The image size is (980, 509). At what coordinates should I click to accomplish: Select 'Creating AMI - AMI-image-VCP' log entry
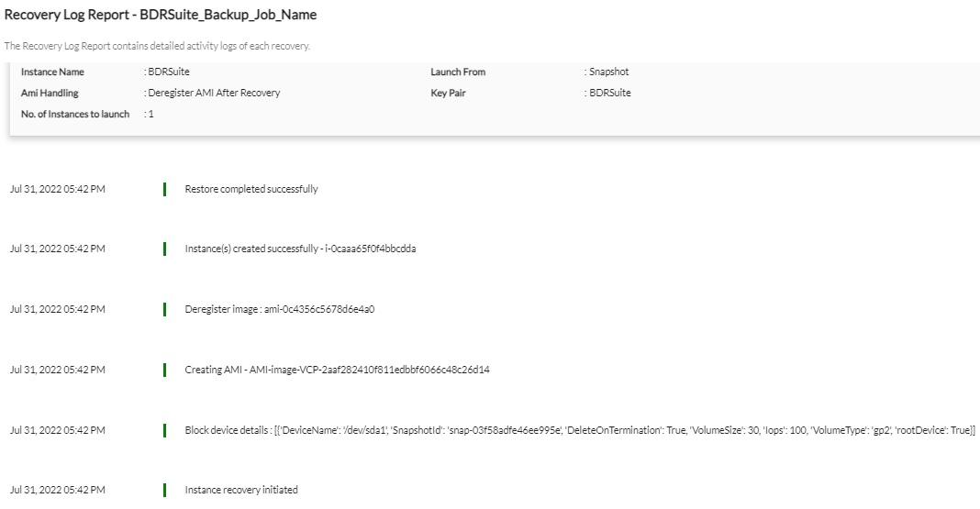point(337,370)
